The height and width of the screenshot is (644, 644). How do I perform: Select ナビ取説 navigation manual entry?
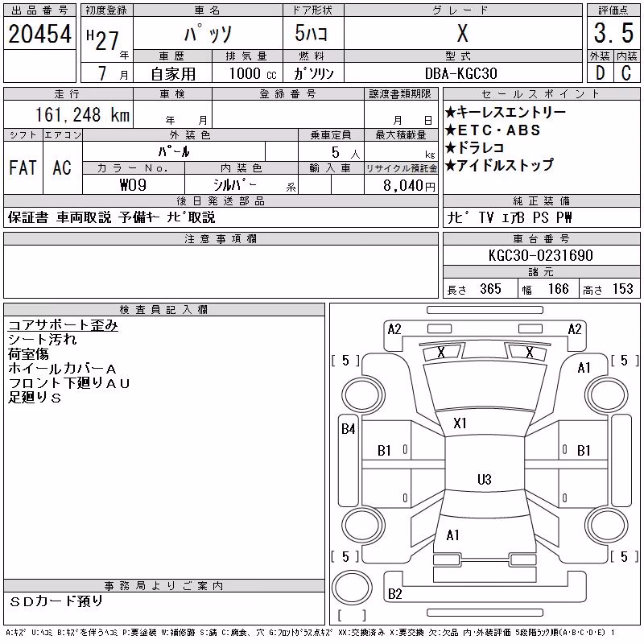click(191, 217)
